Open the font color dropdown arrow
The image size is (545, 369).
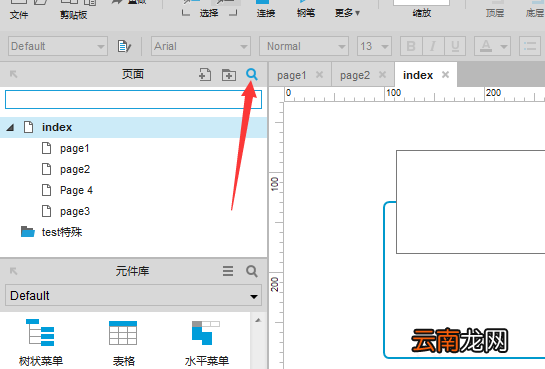[504, 46]
